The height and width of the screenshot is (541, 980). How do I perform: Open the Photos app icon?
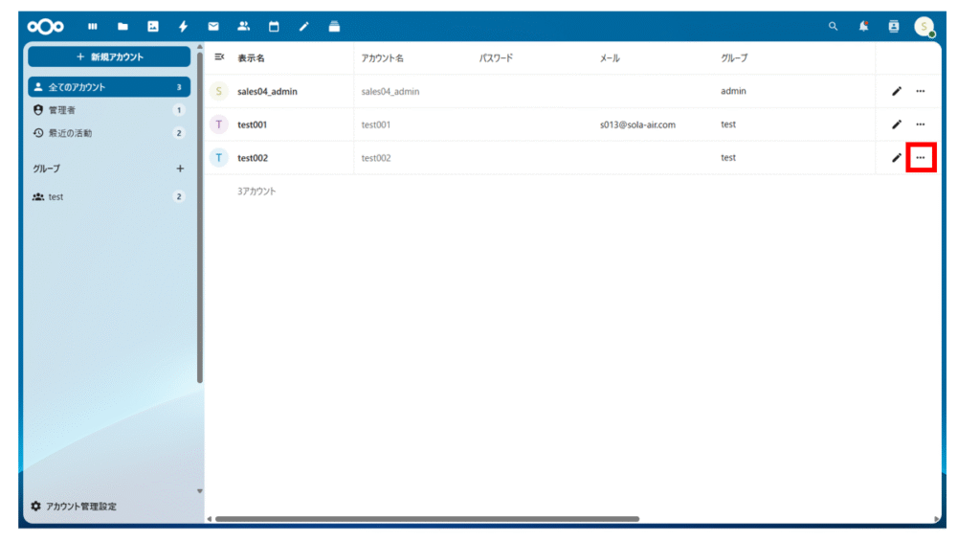coord(152,27)
